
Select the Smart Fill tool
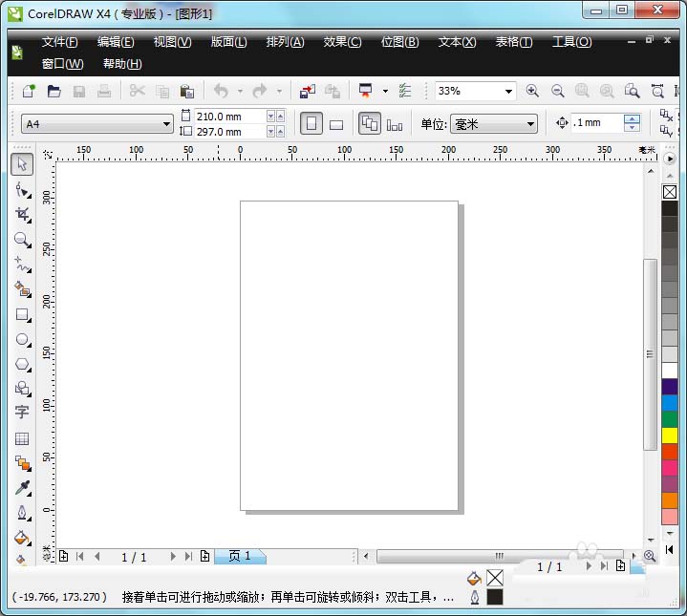pos(22,289)
